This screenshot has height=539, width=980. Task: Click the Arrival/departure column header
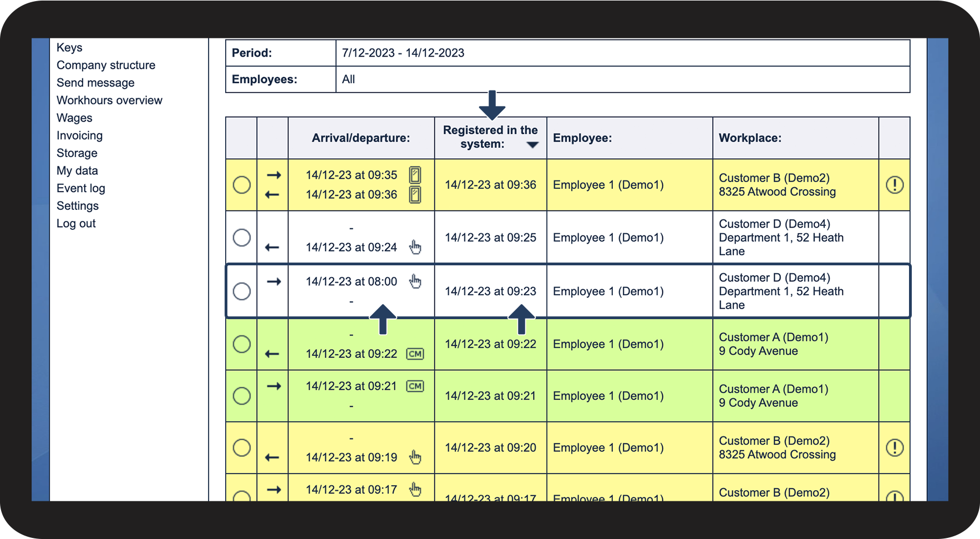[361, 138]
